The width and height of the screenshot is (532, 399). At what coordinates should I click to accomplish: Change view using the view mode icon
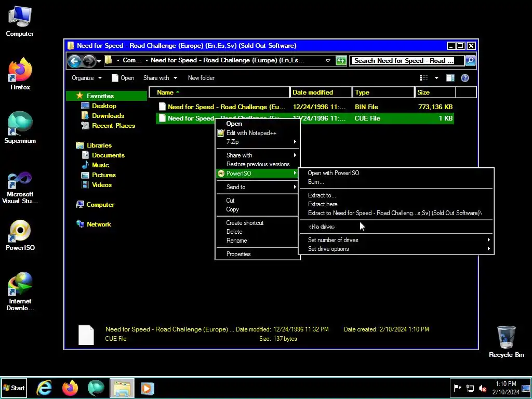tap(424, 78)
